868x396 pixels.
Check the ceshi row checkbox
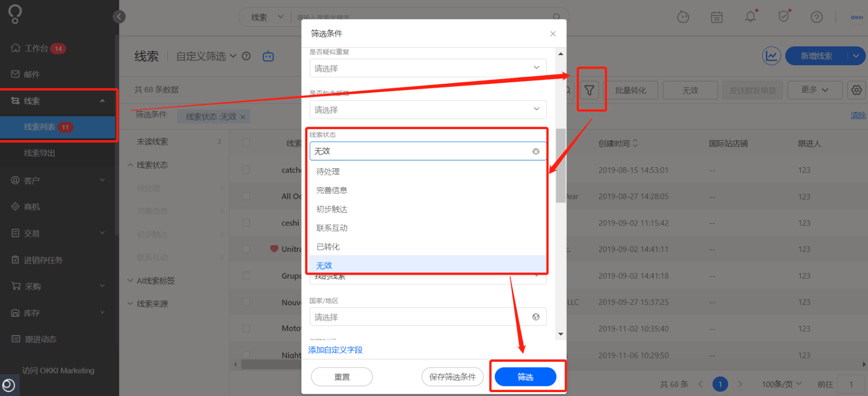pyautogui.click(x=246, y=223)
